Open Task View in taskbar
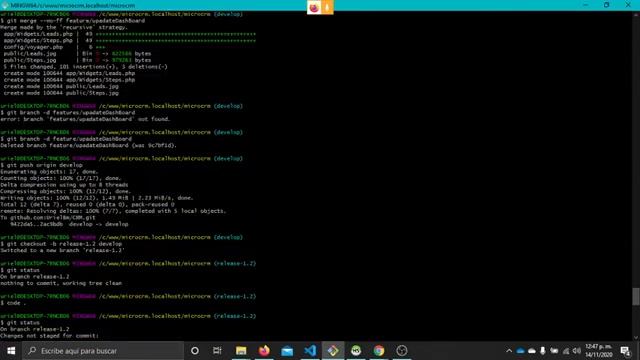The image size is (640, 360). pos(217,351)
